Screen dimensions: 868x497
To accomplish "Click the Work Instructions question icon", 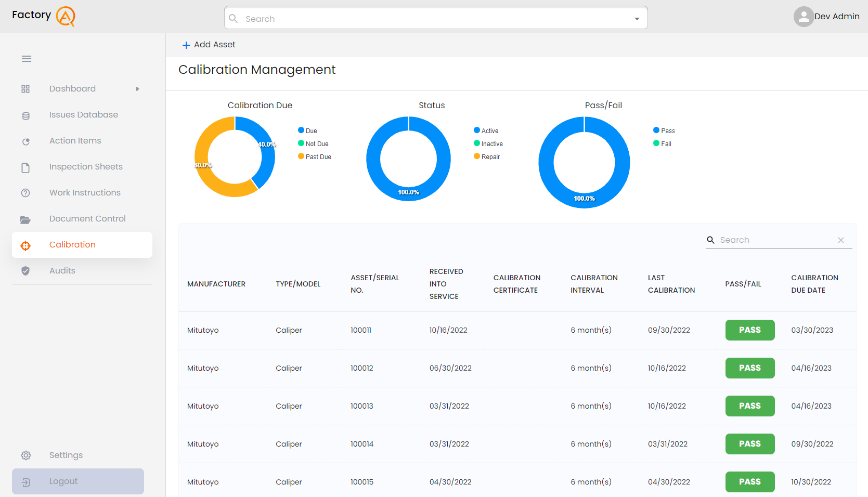I will tap(25, 193).
